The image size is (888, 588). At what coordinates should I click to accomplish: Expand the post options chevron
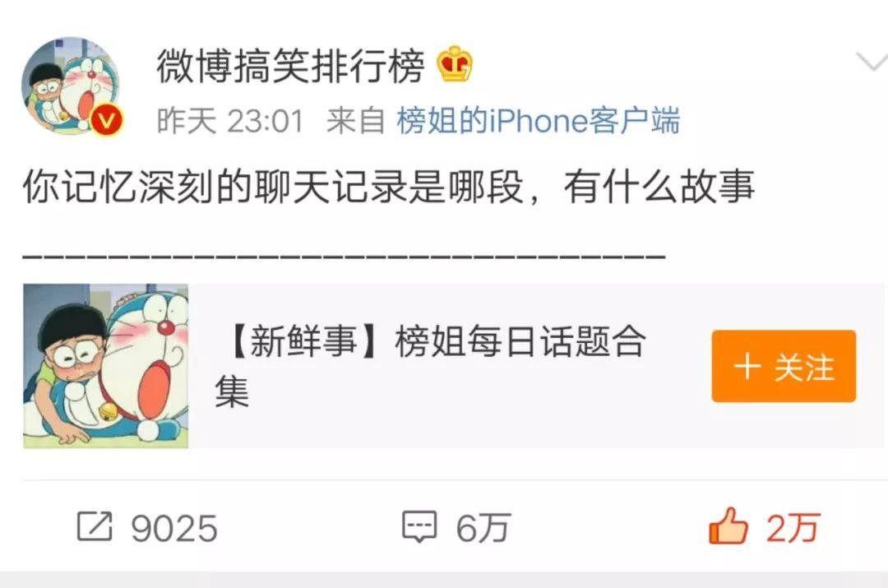871,61
